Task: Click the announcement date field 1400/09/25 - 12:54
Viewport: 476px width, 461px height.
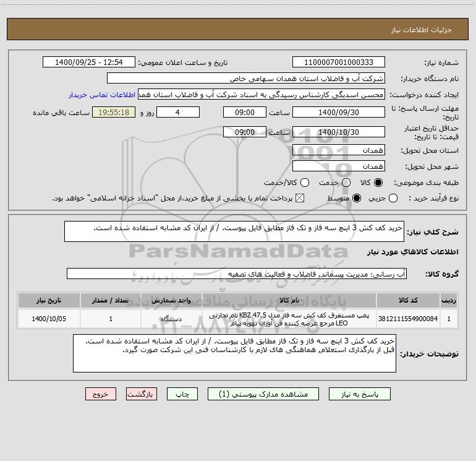Action: [88, 62]
